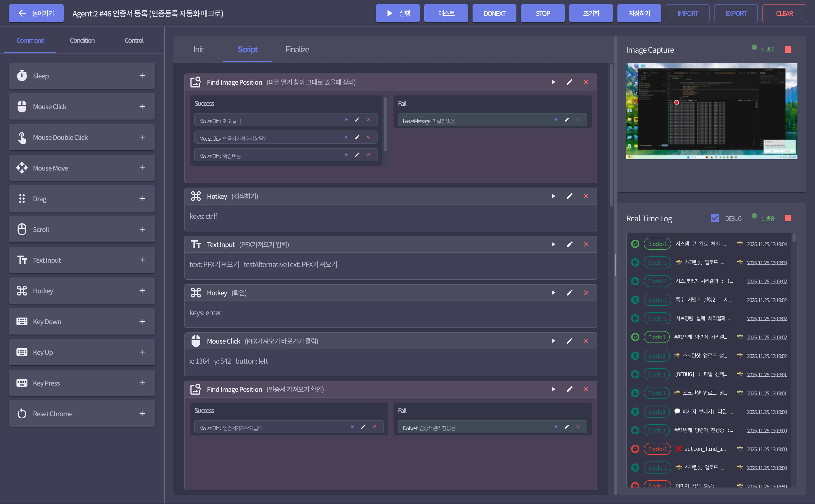This screenshot has height=504, width=815.
Task: Stop the Real-Time Log with red square
Action: (788, 218)
